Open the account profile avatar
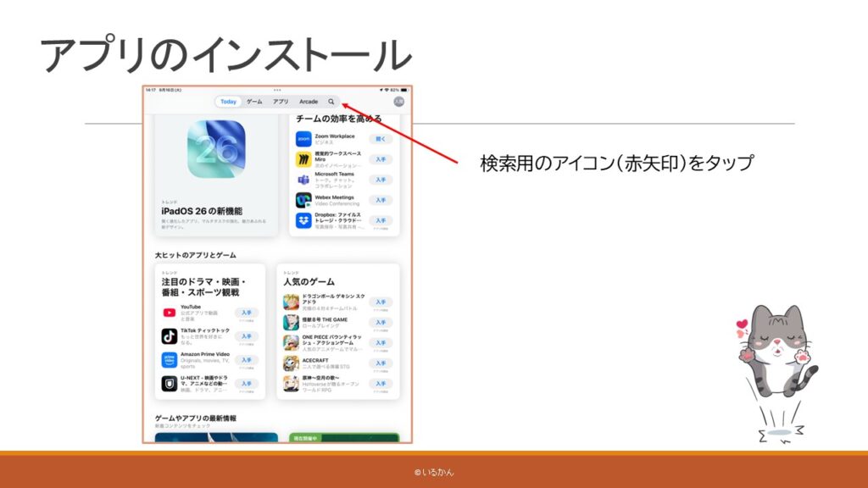Image resolution: width=868 pixels, height=488 pixels. (x=398, y=102)
